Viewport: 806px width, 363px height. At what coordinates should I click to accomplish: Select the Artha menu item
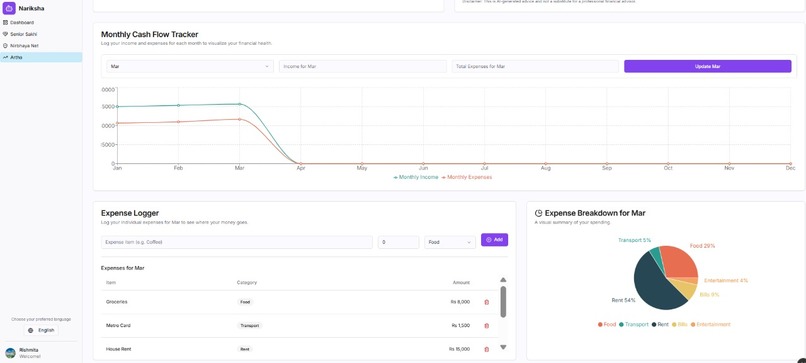[41, 57]
